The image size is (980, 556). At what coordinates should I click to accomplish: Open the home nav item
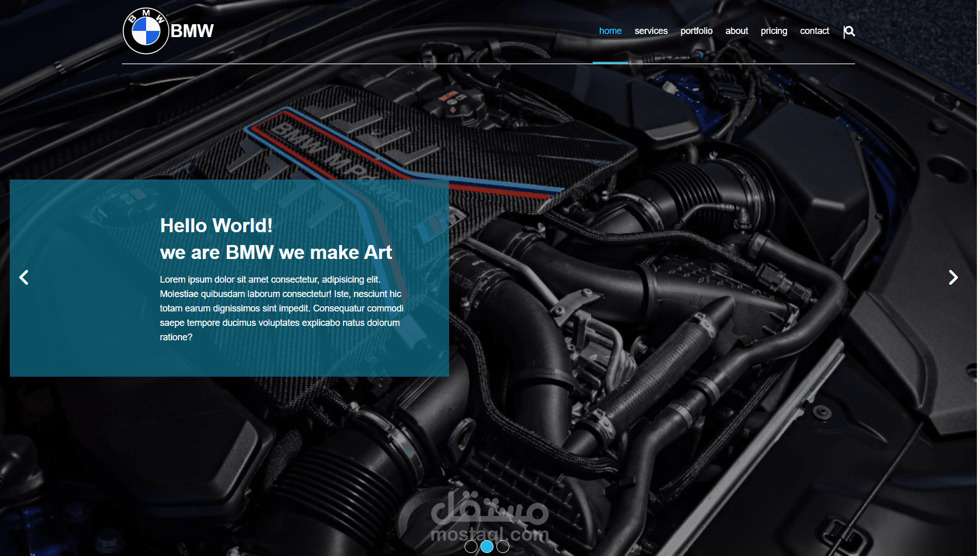610,31
